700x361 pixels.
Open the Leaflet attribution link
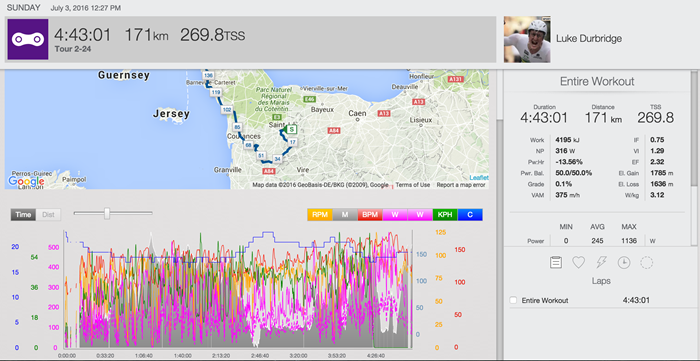pos(479,178)
